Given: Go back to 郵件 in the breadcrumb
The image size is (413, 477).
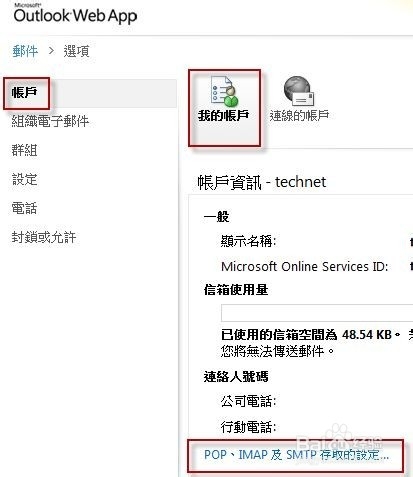Looking at the screenshot, I should point(25,51).
